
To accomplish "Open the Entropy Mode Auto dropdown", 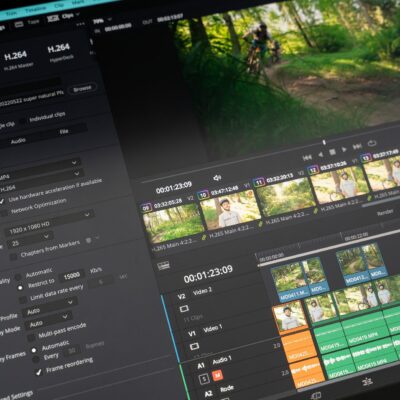I will 48,320.
